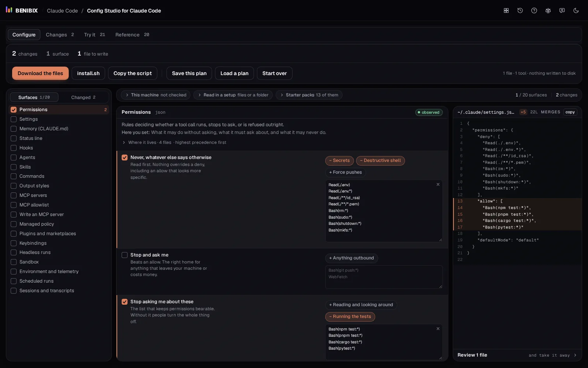Click Copy the script button

pos(133,73)
